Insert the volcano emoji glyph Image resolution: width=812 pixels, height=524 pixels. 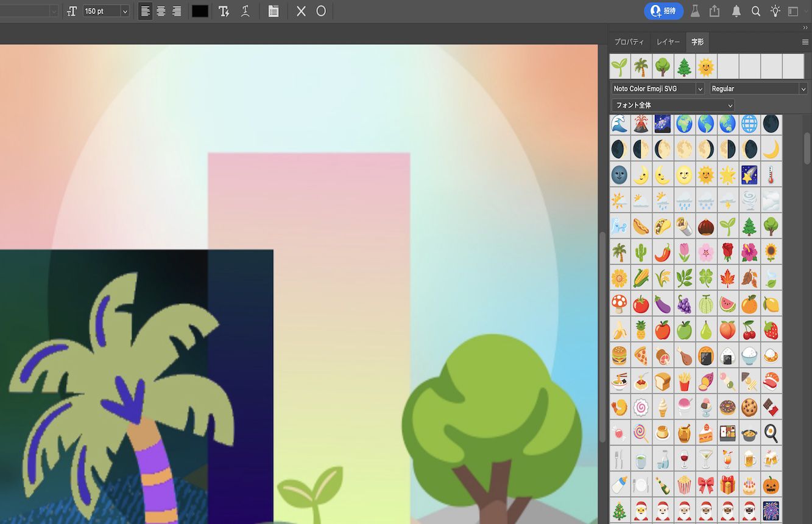point(641,124)
